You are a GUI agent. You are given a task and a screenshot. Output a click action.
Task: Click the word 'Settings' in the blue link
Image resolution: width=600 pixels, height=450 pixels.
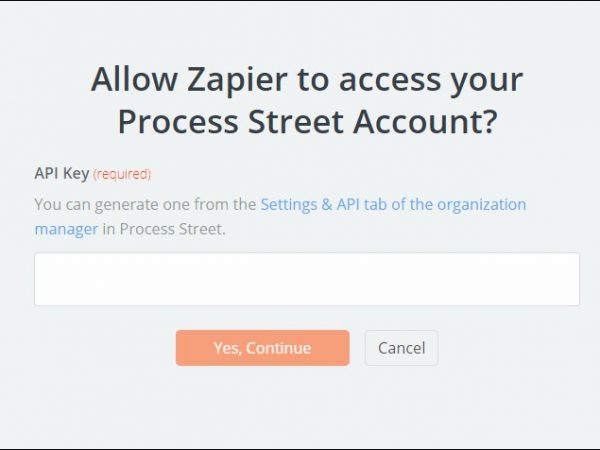291,204
